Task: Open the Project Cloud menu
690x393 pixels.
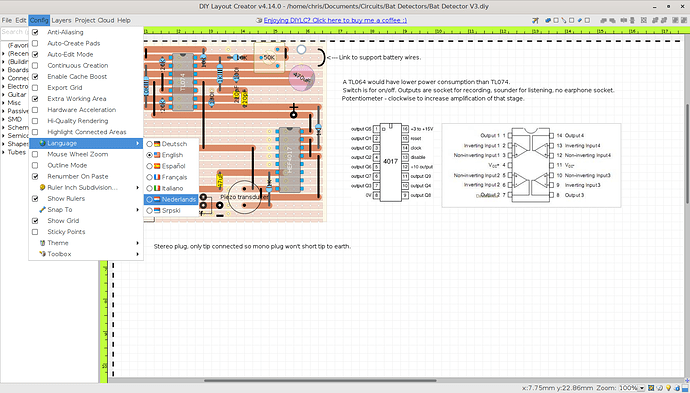Action: [94, 20]
